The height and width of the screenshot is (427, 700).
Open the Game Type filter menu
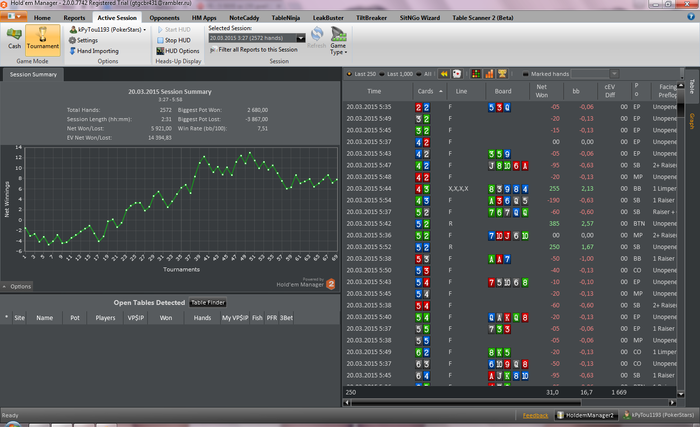tap(338, 41)
